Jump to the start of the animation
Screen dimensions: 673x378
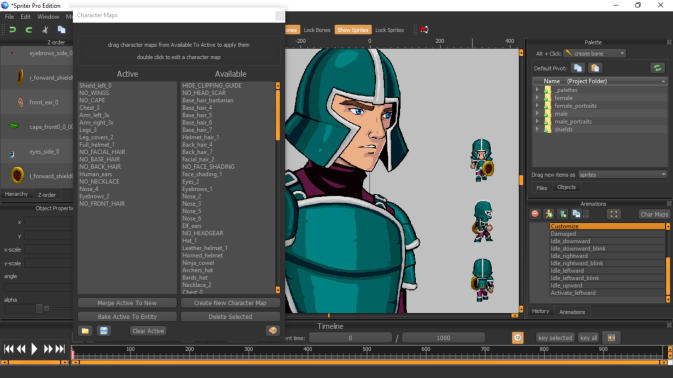(x=9, y=349)
